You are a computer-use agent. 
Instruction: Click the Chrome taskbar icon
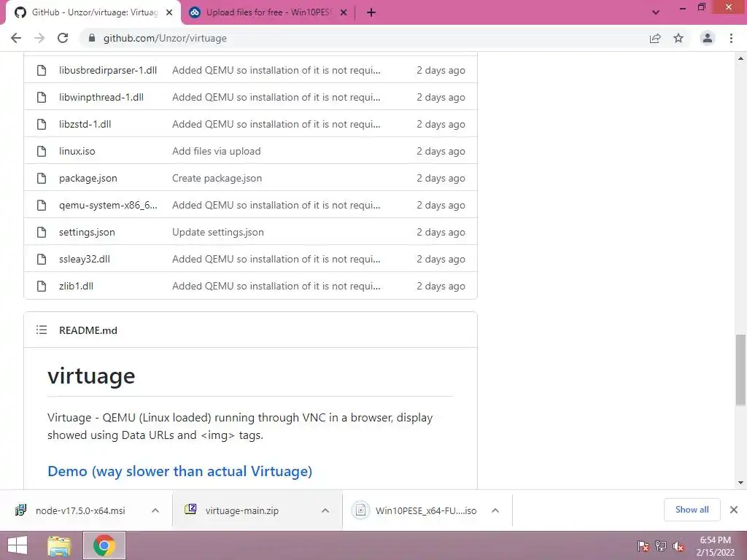(104, 545)
